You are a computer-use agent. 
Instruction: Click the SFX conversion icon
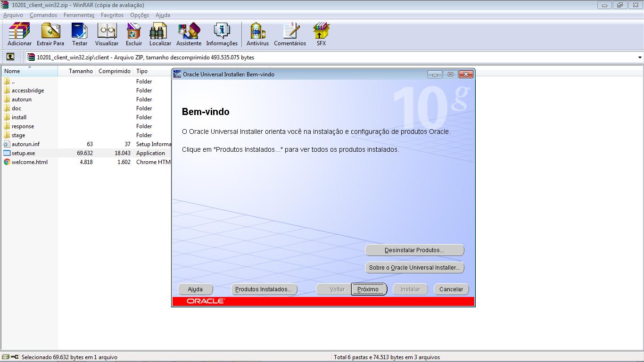pos(321,34)
